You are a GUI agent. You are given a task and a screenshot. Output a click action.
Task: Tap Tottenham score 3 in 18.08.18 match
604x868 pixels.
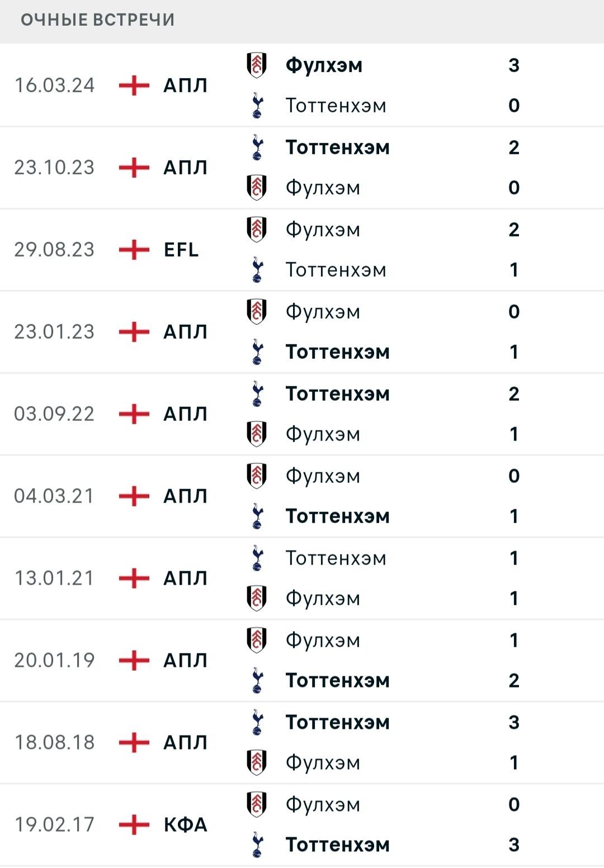click(x=514, y=723)
